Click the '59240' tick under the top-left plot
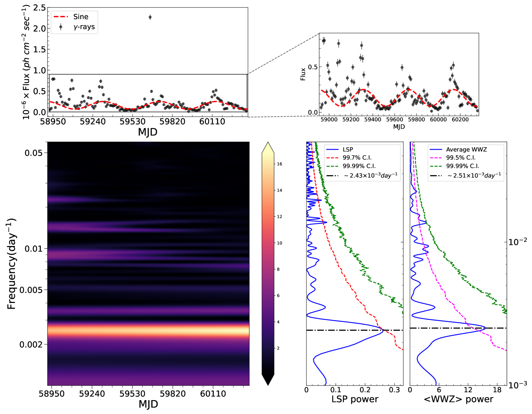The width and height of the screenshot is (532, 414). tap(93, 121)
